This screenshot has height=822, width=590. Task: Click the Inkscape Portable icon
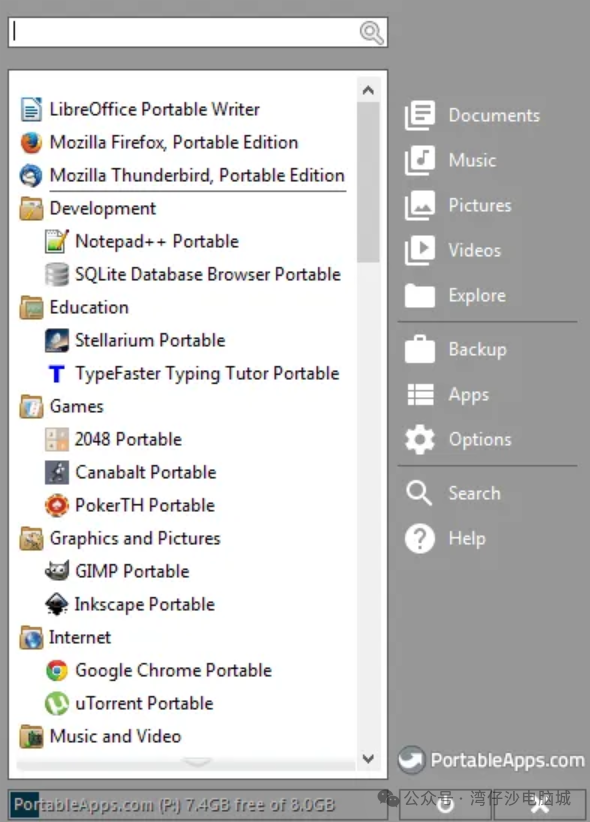point(57,604)
